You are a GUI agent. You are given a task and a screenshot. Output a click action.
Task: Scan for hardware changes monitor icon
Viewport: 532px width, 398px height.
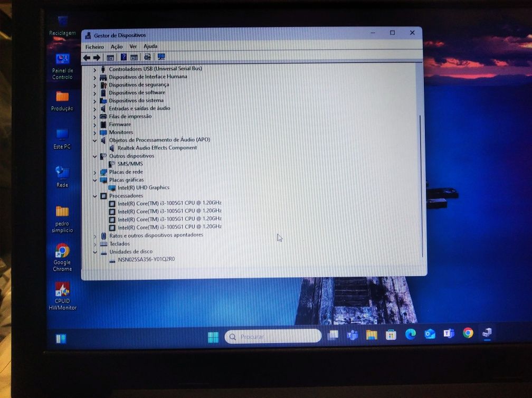tap(161, 56)
